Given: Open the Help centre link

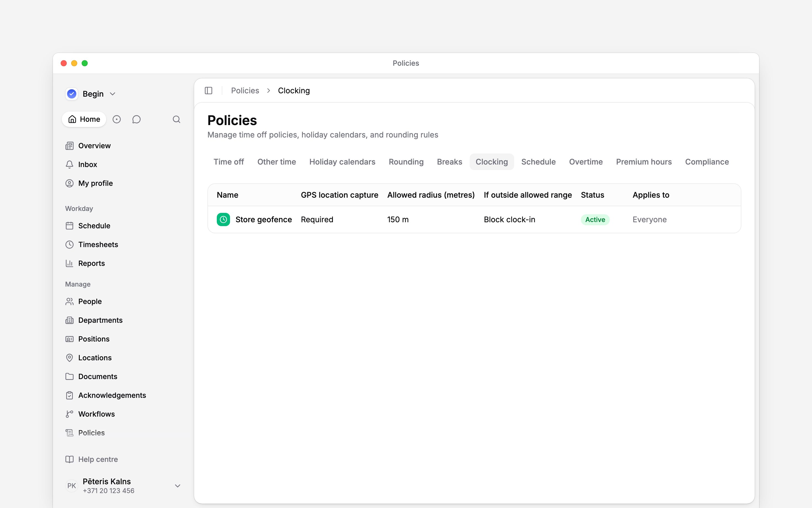Looking at the screenshot, I should tap(92, 459).
